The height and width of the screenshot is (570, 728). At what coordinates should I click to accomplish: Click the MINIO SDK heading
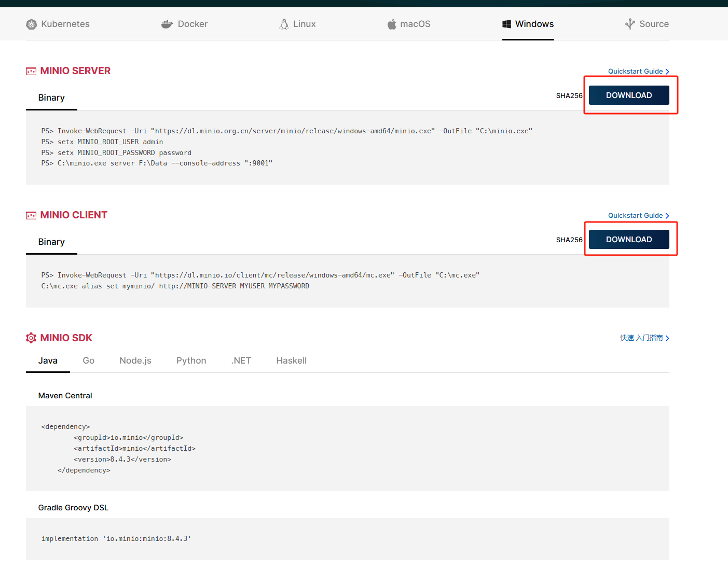coord(66,338)
